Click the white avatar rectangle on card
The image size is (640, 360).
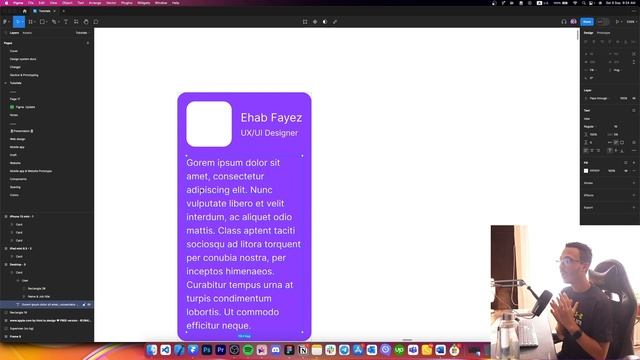pos(209,124)
